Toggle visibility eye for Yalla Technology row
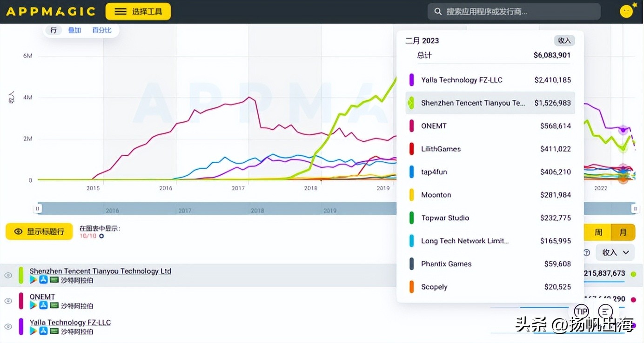 click(x=8, y=326)
